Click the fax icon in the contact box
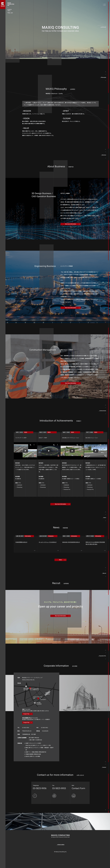The width and height of the screenshot is (110, 868). tap(54, 795)
